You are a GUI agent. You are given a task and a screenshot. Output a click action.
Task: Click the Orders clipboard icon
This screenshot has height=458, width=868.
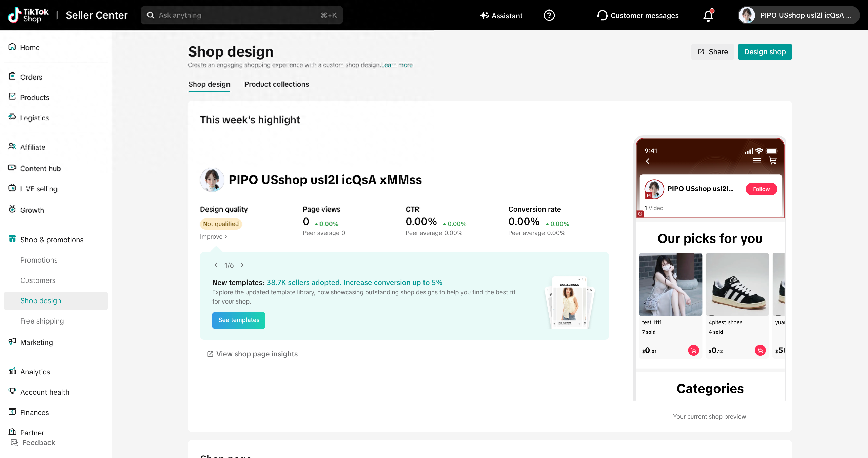(x=12, y=76)
